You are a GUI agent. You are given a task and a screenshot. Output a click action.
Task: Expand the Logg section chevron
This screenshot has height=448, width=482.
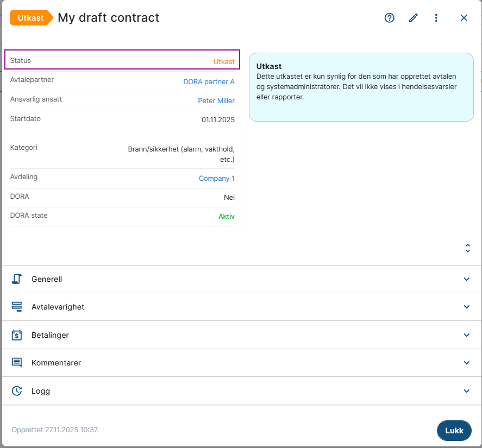[x=466, y=391]
